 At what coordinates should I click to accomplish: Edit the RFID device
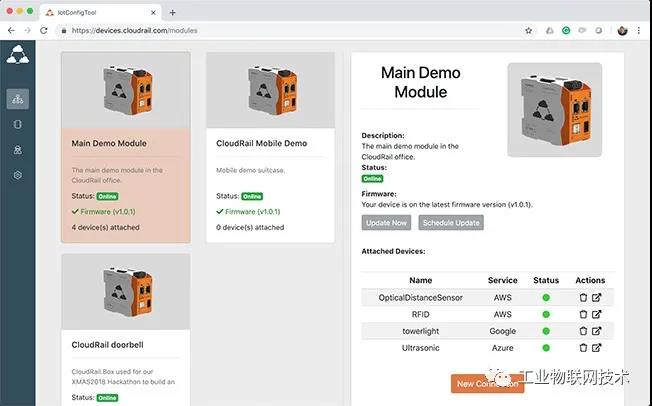click(597, 314)
